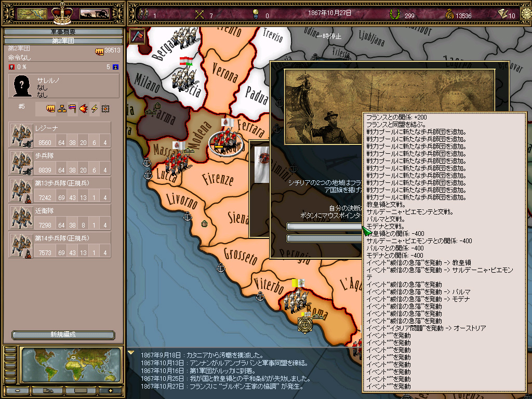Sort divisions by strength fist icon

point(50,109)
